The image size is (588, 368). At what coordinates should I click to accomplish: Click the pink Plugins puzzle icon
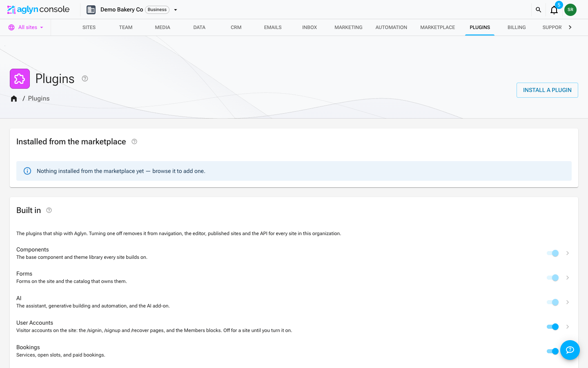[20, 79]
